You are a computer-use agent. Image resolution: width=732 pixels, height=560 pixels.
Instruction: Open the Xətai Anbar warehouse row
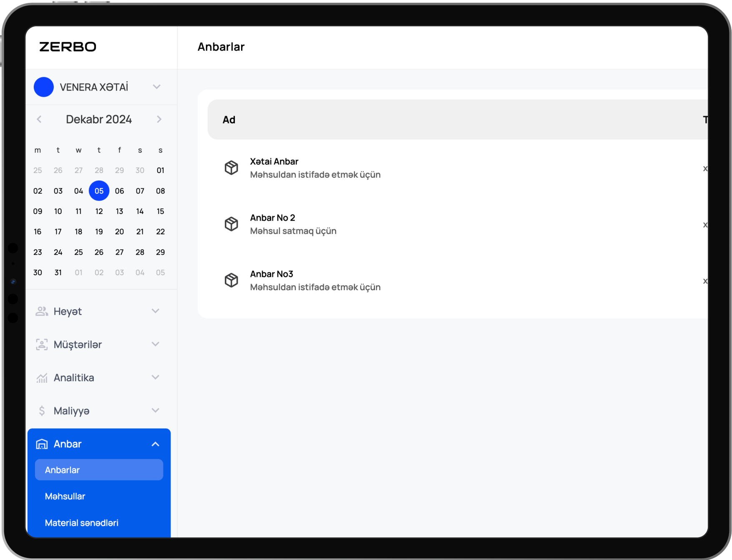(458, 168)
